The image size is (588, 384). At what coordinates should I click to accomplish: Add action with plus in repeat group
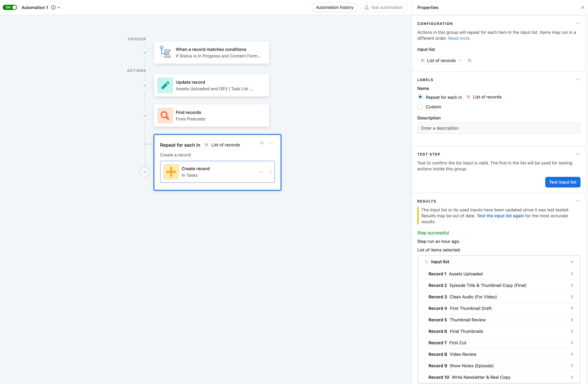pos(262,143)
